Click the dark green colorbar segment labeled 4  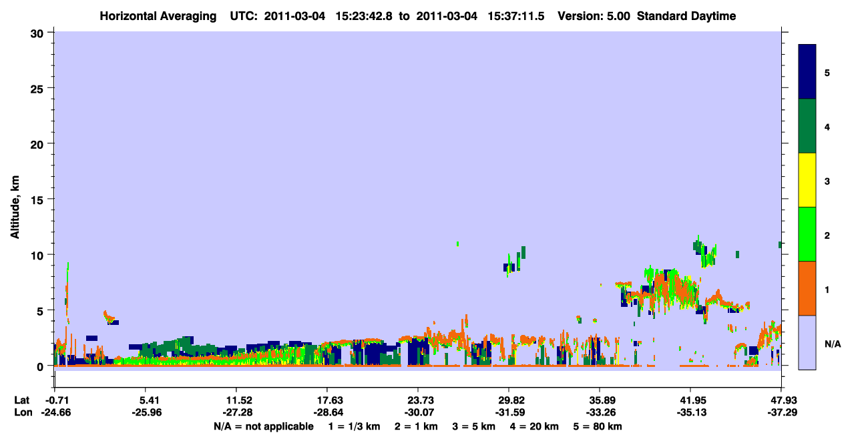point(807,126)
